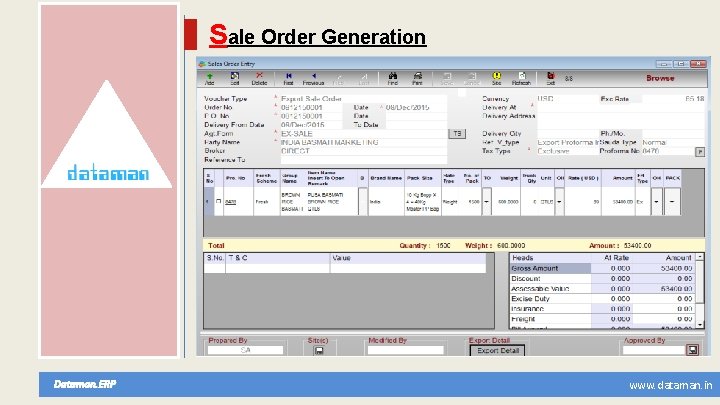Click the Tax Type field Exclusive
The image size is (720, 405).
(568, 151)
